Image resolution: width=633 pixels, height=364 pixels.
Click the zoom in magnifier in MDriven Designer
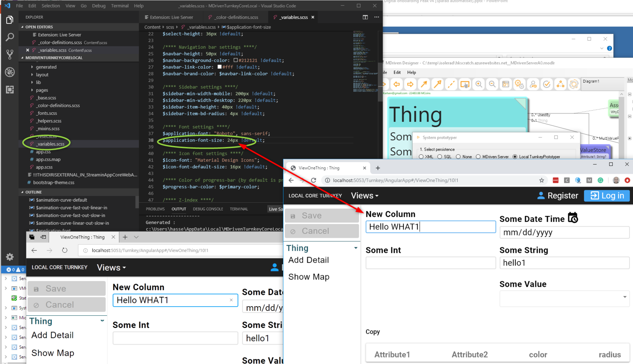pyautogui.click(x=479, y=84)
